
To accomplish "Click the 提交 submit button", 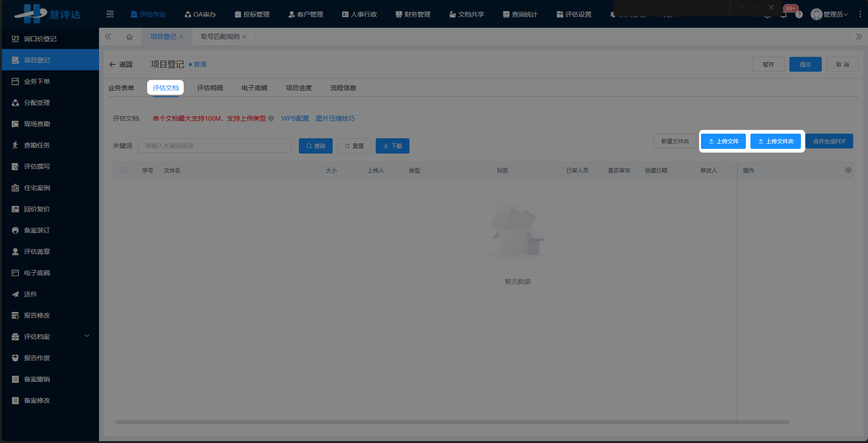I will point(805,64).
